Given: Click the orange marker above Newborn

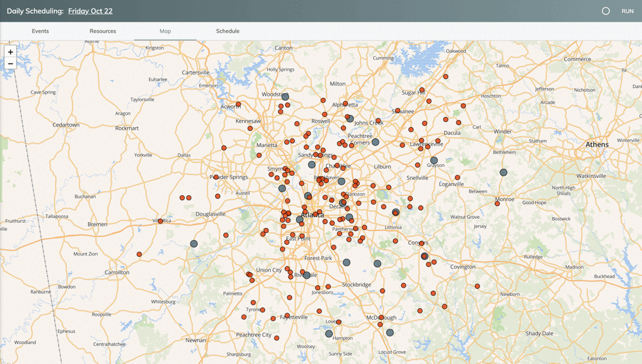Looking at the screenshot, I should [x=478, y=286].
